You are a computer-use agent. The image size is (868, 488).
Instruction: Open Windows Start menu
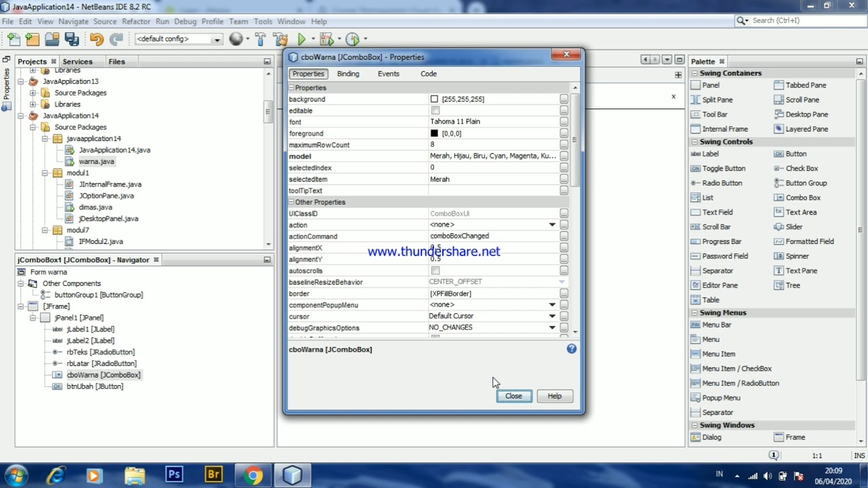pyautogui.click(x=16, y=475)
